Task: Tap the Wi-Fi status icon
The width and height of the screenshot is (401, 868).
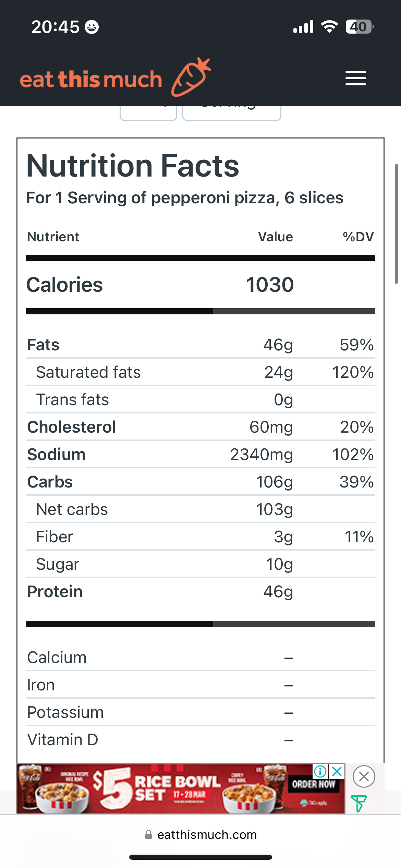Action: point(329,27)
